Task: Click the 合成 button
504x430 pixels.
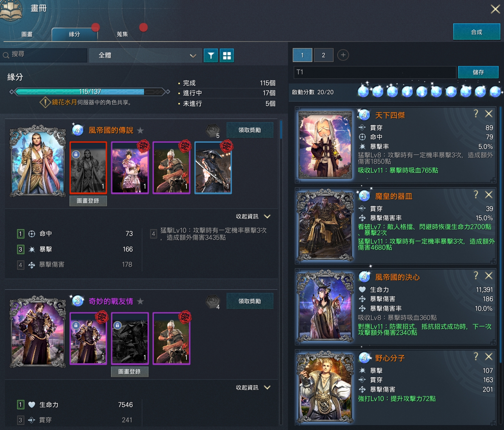Action: 476,32
